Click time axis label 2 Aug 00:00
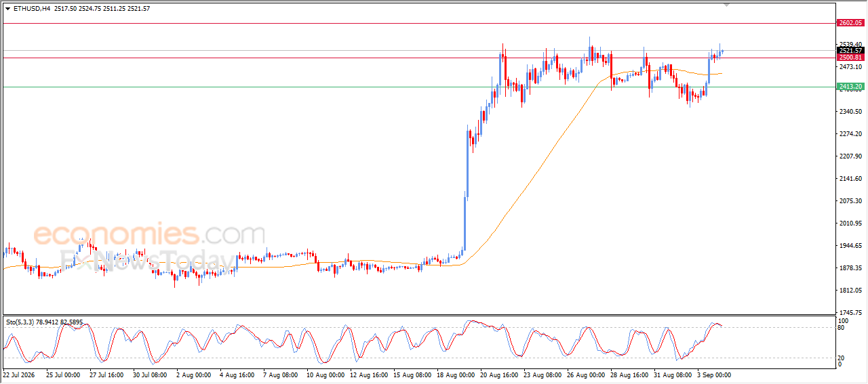Image resolution: width=868 pixels, height=384 pixels. (193, 374)
